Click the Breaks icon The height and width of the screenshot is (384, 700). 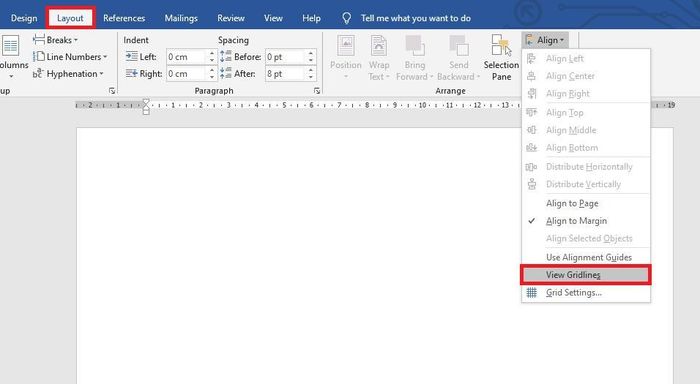[39, 40]
